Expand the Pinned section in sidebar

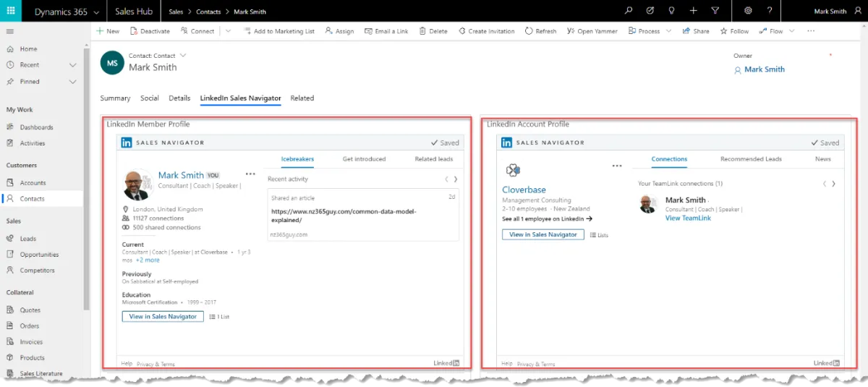click(72, 82)
